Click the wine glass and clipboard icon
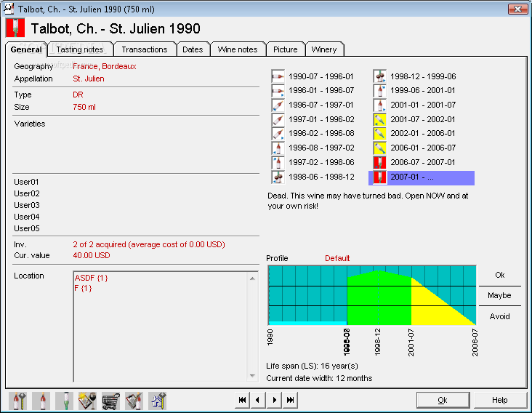 pos(88,401)
